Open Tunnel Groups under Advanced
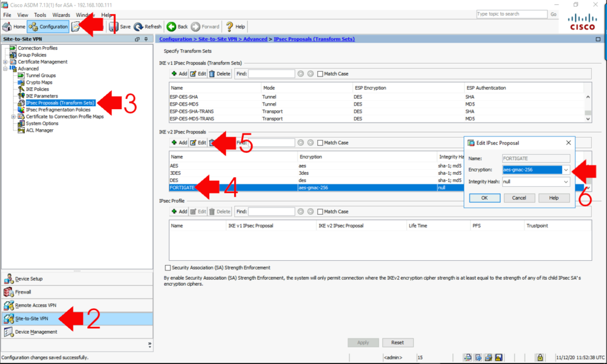The height and width of the screenshot is (364, 607). coord(41,75)
